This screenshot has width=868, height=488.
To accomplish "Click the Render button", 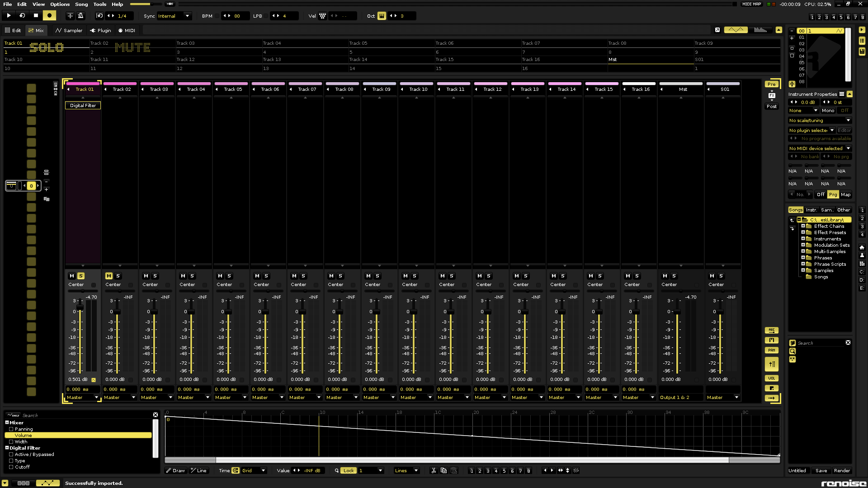I will (842, 470).
